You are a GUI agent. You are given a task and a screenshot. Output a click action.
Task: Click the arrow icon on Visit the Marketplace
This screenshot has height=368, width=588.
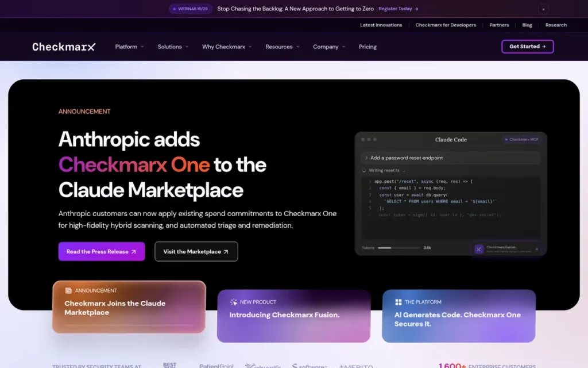tap(226, 252)
